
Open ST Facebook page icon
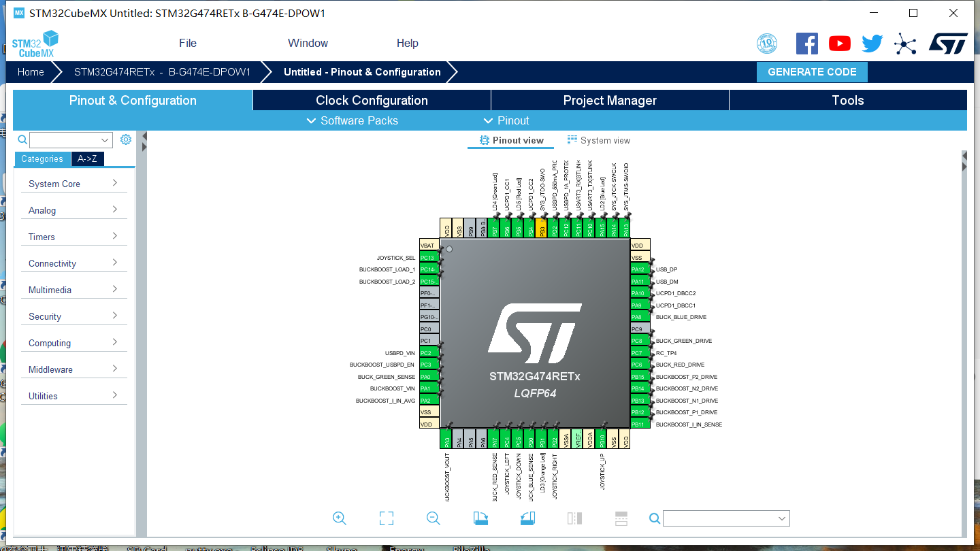(807, 44)
